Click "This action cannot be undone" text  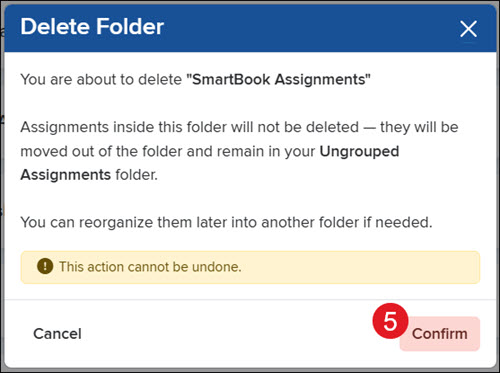(x=150, y=267)
